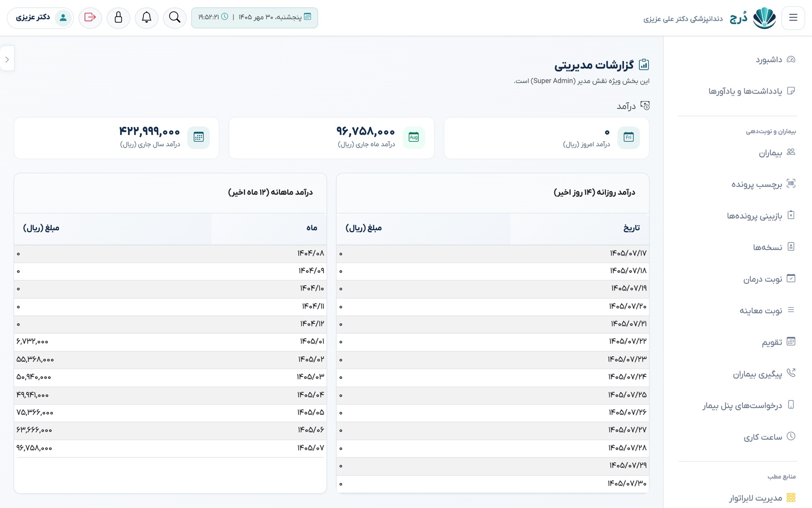
Task: Open پیگیری بیماران sidebar entry
Action: 764,374
